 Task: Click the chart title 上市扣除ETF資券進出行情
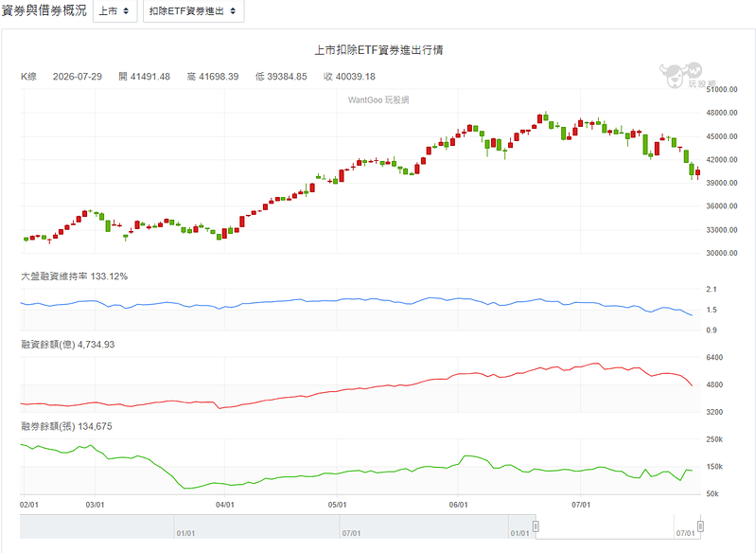coord(378,50)
